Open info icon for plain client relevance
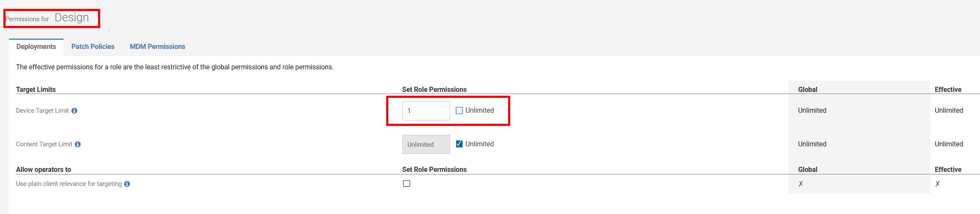This screenshot has width=980, height=214. (x=127, y=184)
